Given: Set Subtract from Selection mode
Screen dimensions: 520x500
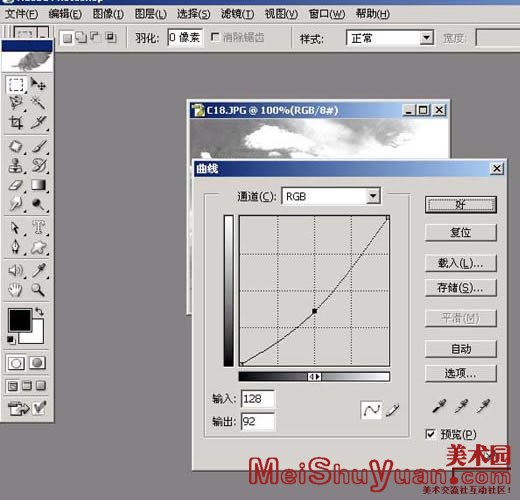Looking at the screenshot, I should point(95,37).
